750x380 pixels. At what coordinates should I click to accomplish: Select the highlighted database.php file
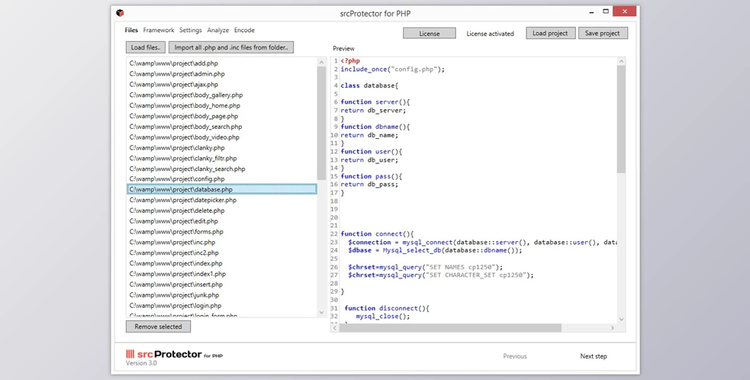point(222,189)
